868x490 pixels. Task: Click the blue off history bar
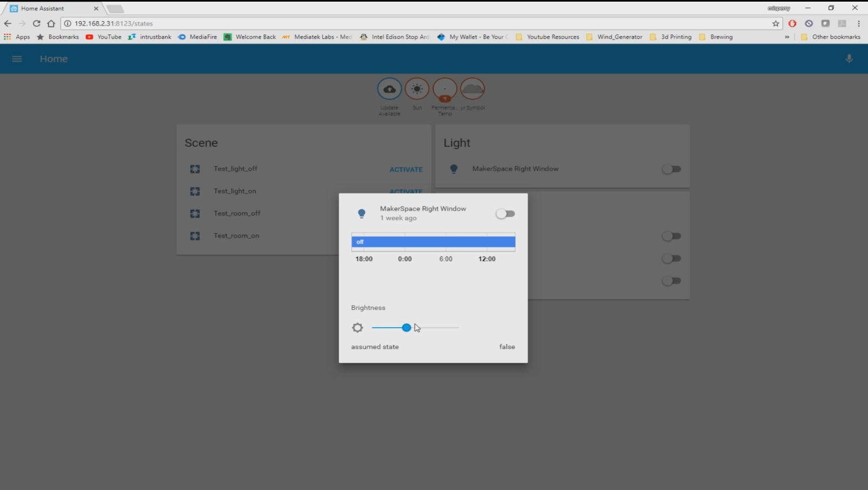433,242
